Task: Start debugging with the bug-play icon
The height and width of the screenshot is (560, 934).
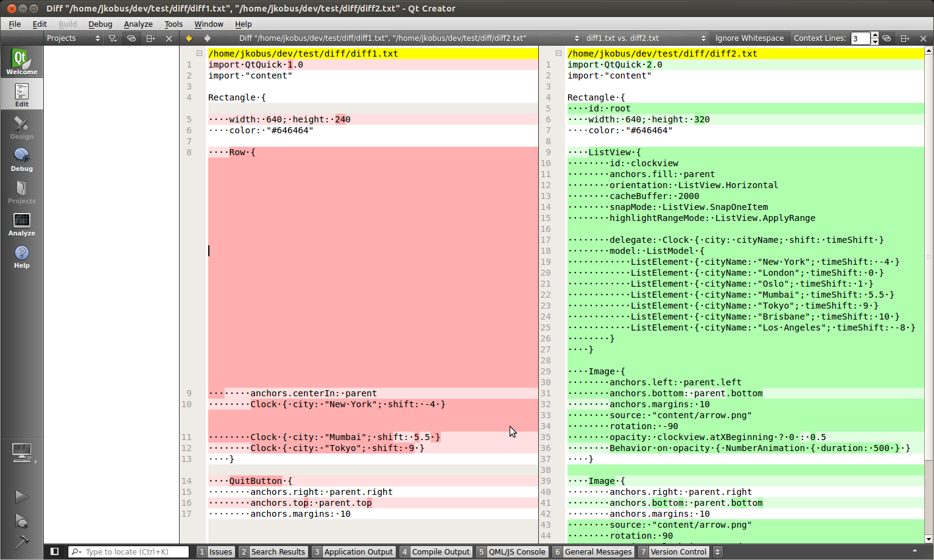Action: [22, 521]
